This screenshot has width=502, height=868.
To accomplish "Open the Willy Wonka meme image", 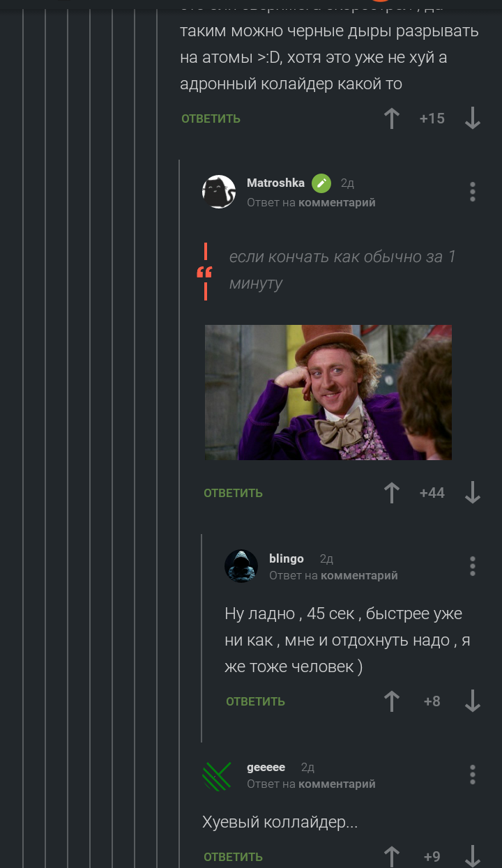I will pyautogui.click(x=328, y=393).
